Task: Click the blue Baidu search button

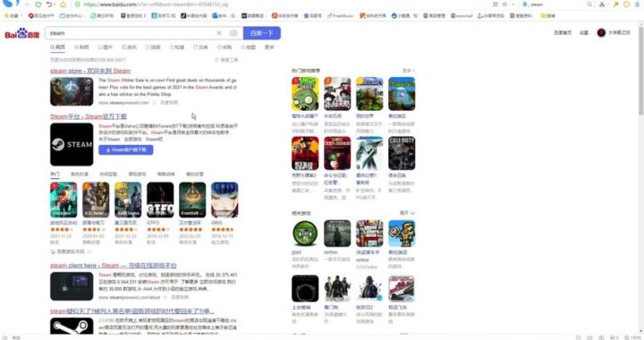Action: (x=262, y=33)
